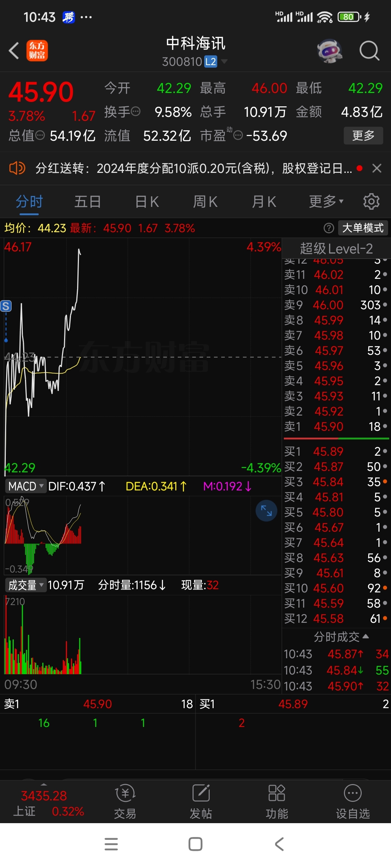This screenshot has height=868, width=391.
Task: Switch to the 分时 tab
Action: pyautogui.click(x=29, y=201)
